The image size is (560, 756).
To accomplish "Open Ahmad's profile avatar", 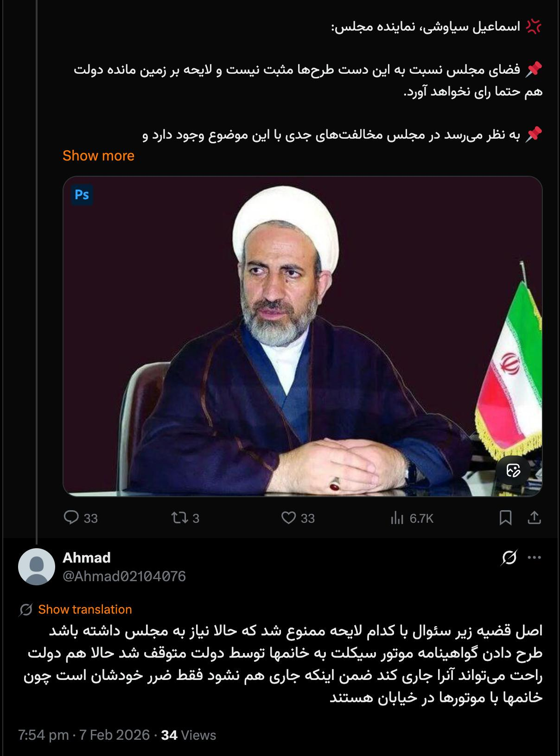I will [36, 567].
